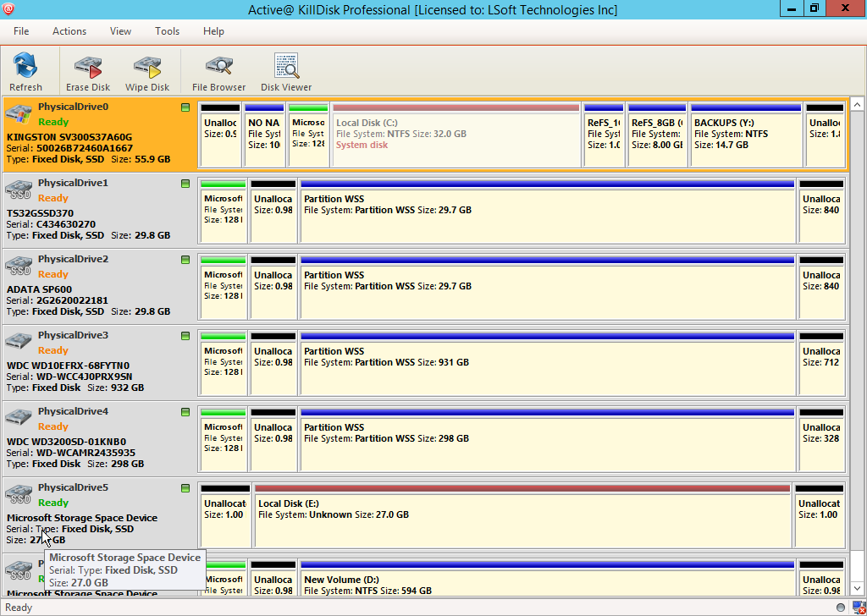Click serial WD-WCC4J0PRX9SN
Image resolution: width=867 pixels, height=616 pixels.
85,377
